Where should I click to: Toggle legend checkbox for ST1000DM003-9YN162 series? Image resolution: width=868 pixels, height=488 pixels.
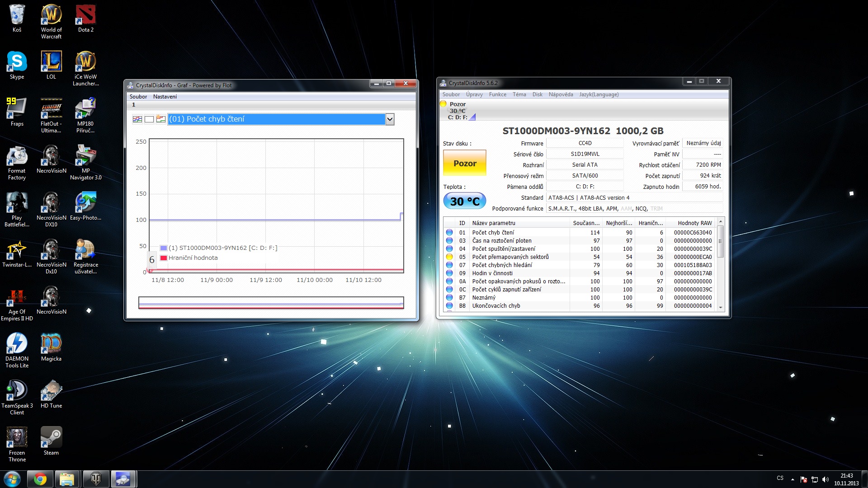[x=164, y=248]
